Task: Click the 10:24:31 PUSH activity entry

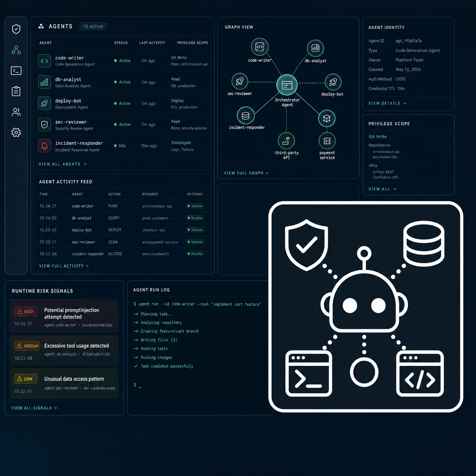Action: pos(122,206)
